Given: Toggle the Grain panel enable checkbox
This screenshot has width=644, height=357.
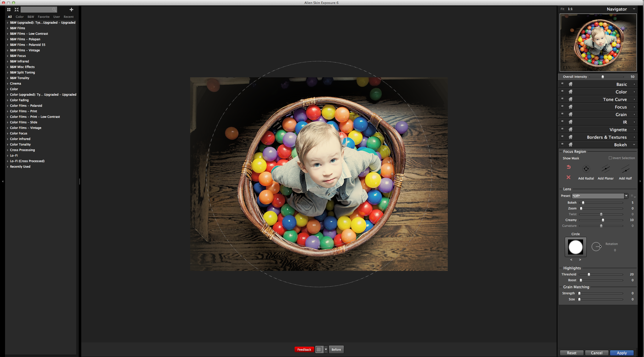Looking at the screenshot, I should tap(562, 114).
